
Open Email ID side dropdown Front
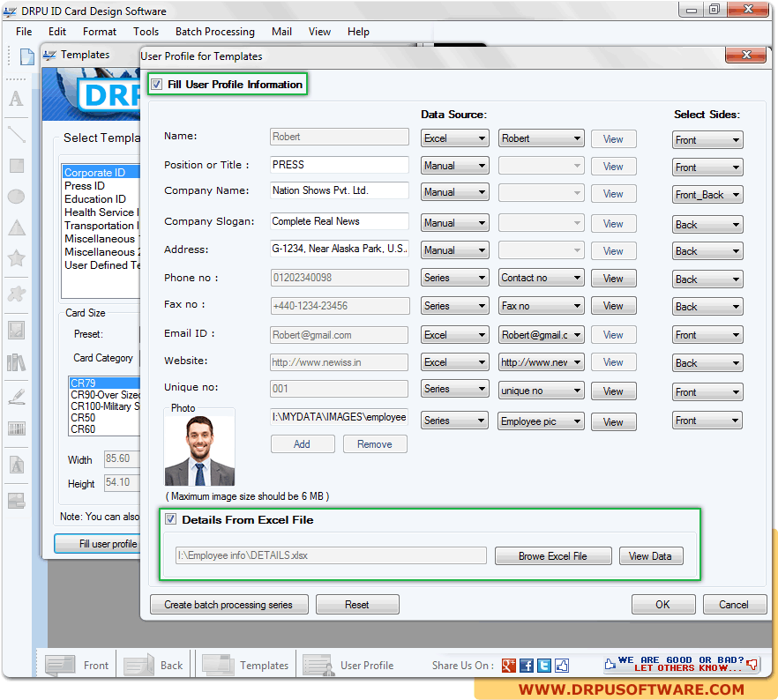pos(707,335)
